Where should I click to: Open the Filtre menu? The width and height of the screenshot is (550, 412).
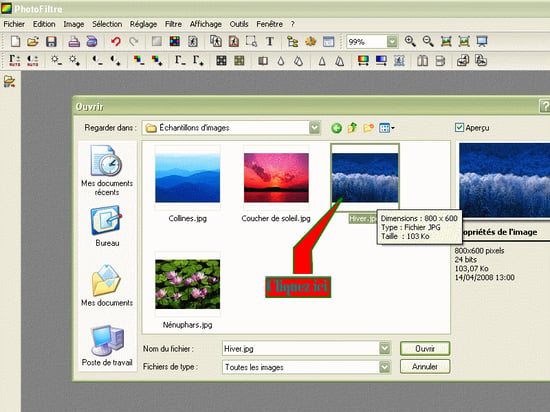(173, 24)
